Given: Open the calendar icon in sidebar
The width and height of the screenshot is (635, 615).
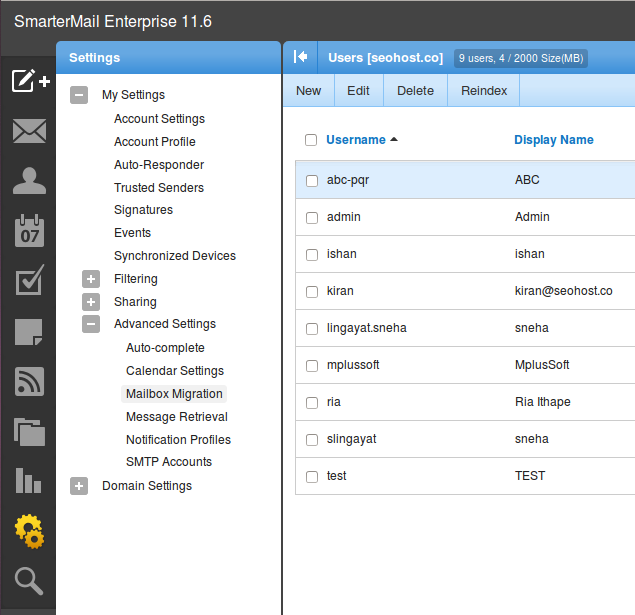Looking at the screenshot, I should click(x=29, y=231).
